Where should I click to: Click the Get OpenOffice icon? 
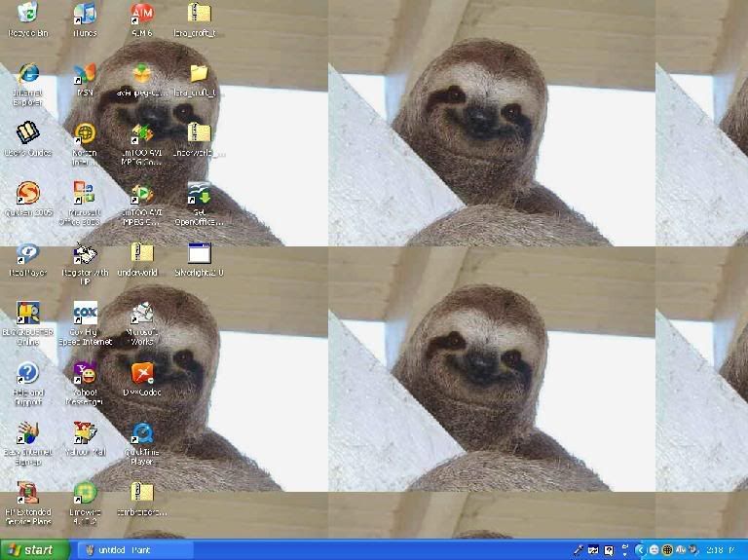coord(199,194)
